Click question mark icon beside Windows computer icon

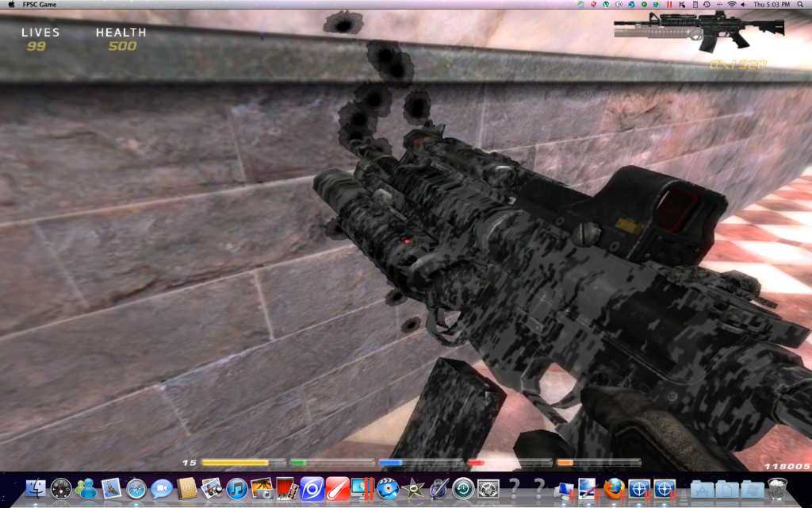pos(538,488)
